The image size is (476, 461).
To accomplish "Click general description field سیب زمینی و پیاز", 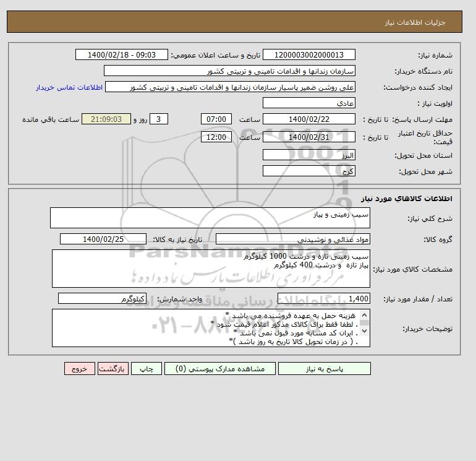I will pos(210,218).
